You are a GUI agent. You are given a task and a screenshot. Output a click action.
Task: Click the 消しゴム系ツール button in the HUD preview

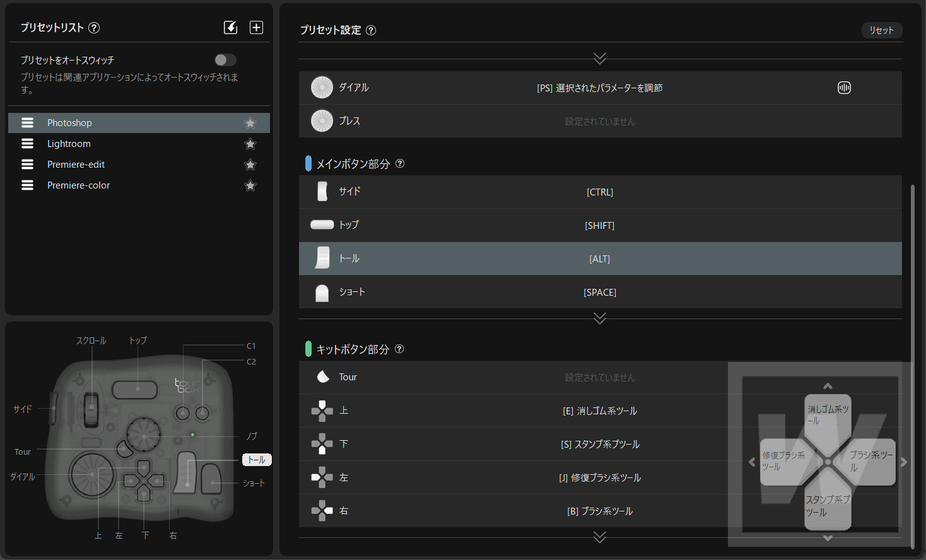point(828,416)
